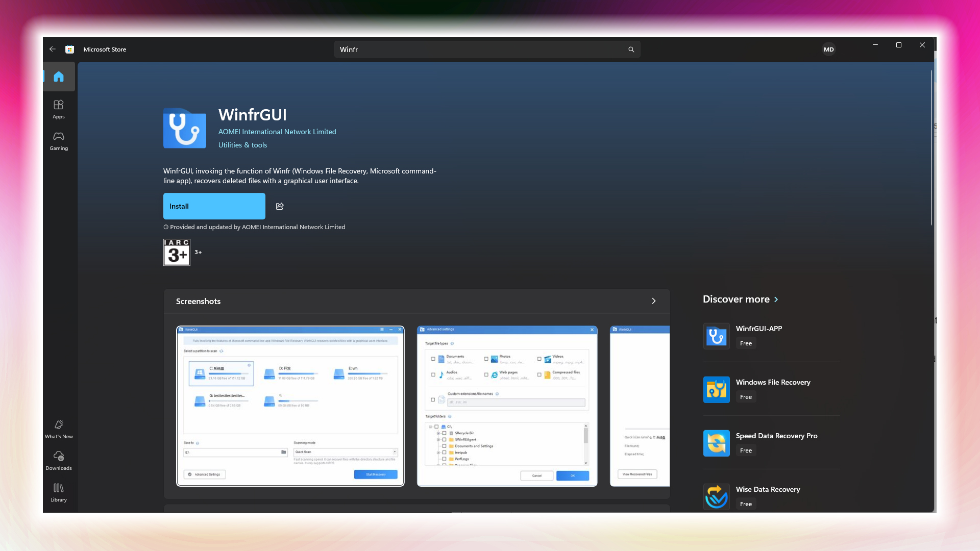The image size is (980, 551).
Task: Open the MD profile avatar
Action: (x=829, y=49)
